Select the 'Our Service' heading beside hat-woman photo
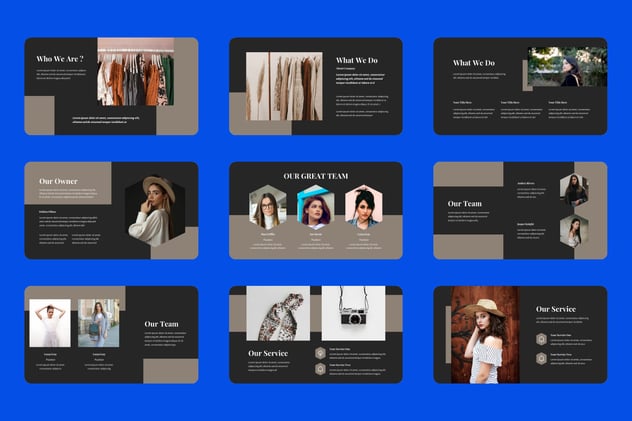This screenshot has width=632, height=421. (556, 309)
